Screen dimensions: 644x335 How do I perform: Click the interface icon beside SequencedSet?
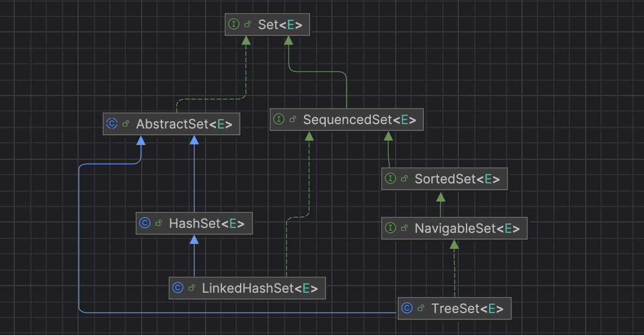279,119
